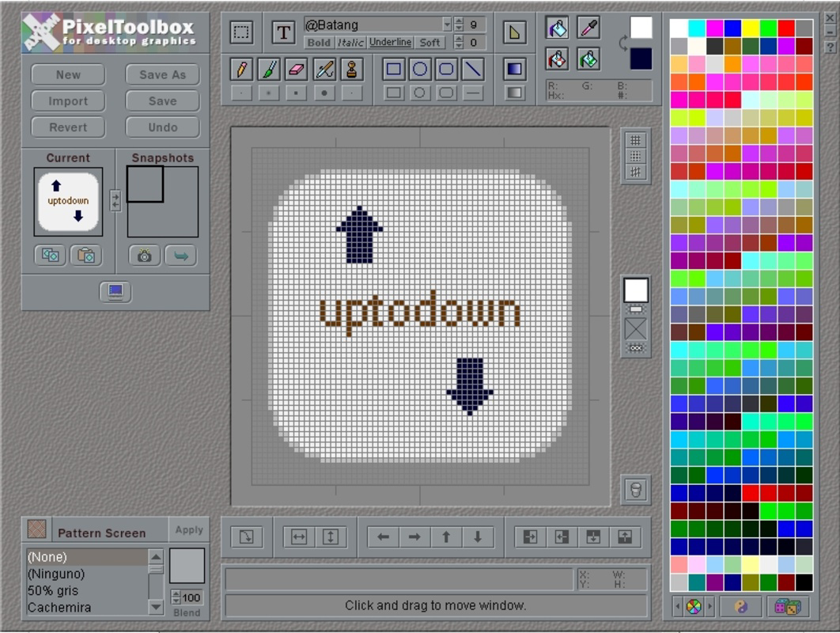The height and width of the screenshot is (633, 840).
Task: Select the paint bucket Fill tool
Action: tap(557, 28)
